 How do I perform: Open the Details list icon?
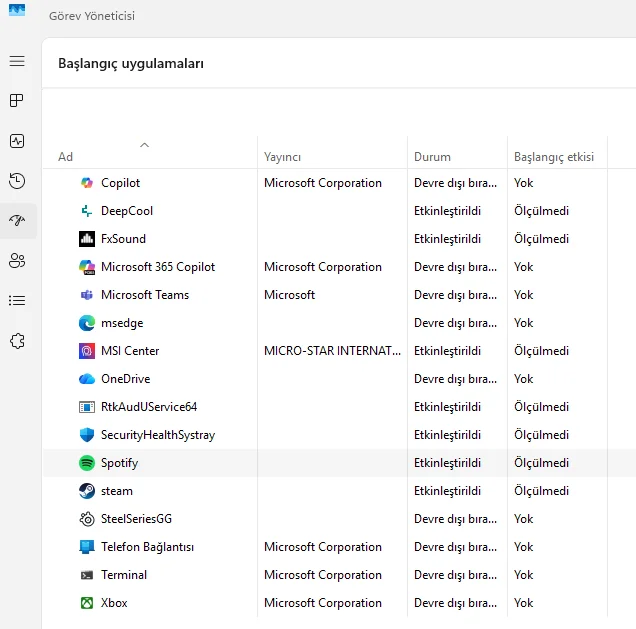point(17,300)
